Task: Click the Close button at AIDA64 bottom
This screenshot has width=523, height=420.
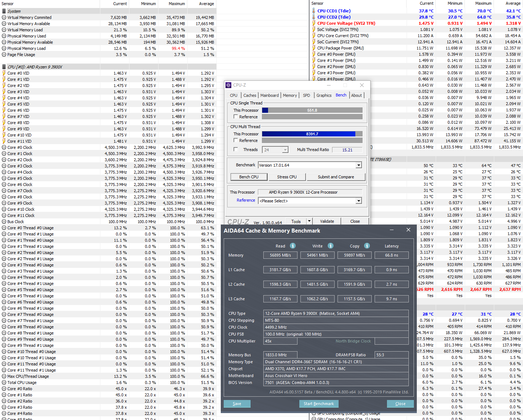Action: 400,404
